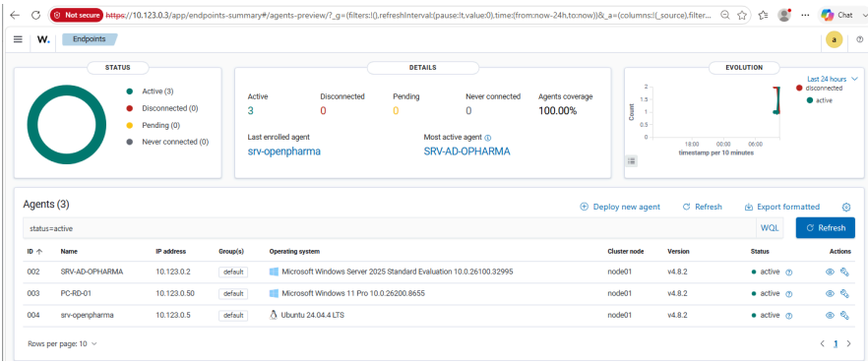Screen dimensions: 868x364
Task: Click the status info icon for SRV-AD-OPHARMA
Action: pyautogui.click(x=789, y=273)
